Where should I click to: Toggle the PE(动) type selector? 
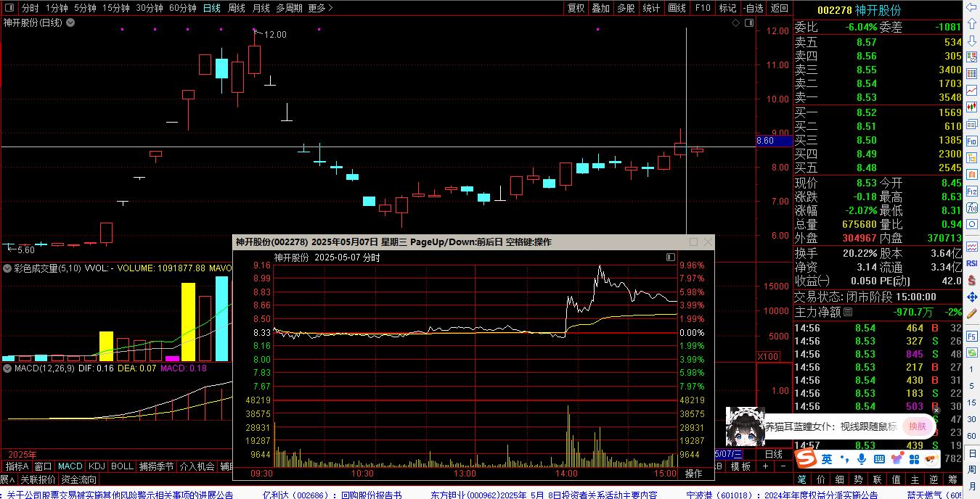[x=894, y=281]
